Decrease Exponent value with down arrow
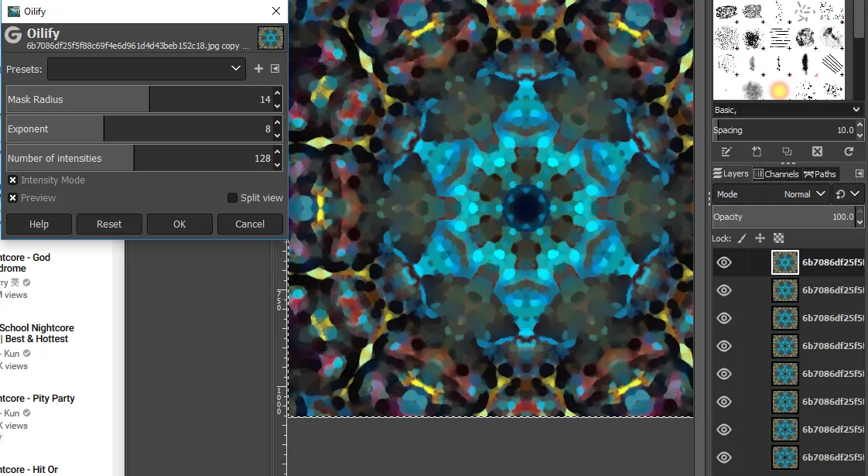The height and width of the screenshot is (476, 868). [x=277, y=135]
